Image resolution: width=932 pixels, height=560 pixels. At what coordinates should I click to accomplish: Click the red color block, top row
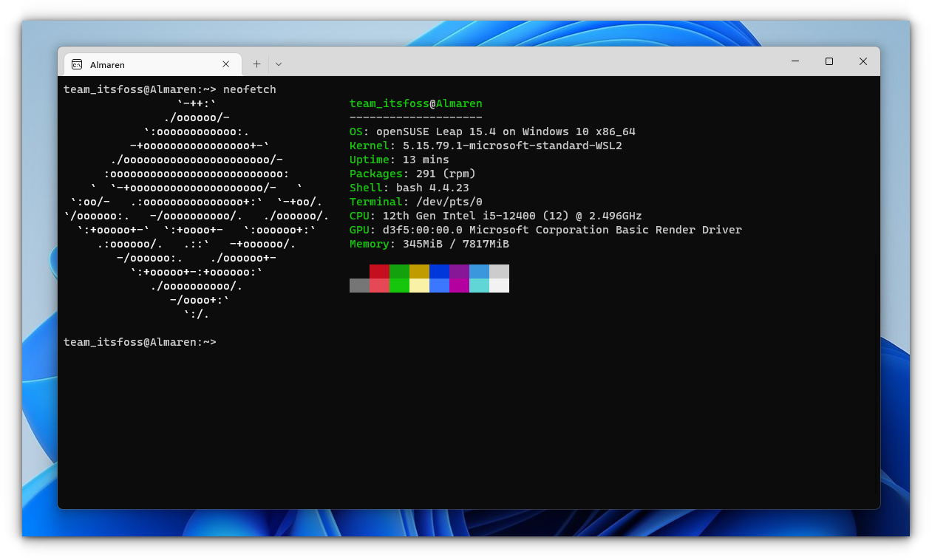click(379, 271)
